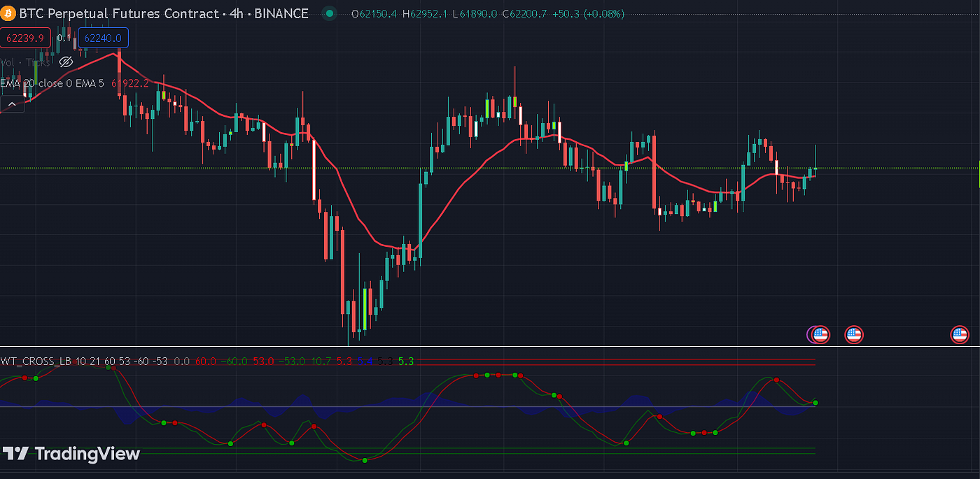Click the green market status dot
The width and height of the screenshot is (980, 479).
pos(330,13)
